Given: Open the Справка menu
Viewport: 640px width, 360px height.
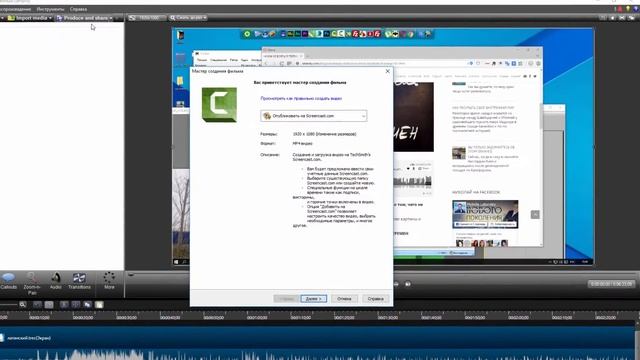Looking at the screenshot, I should [x=78, y=9].
